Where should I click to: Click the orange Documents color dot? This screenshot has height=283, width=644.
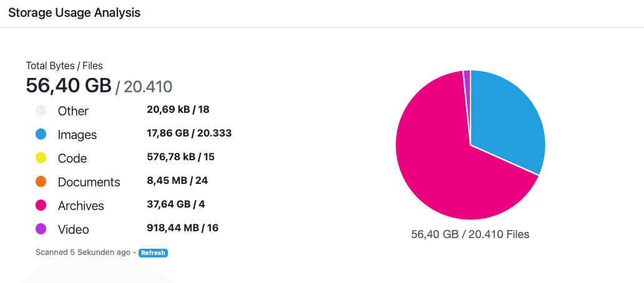(x=41, y=182)
